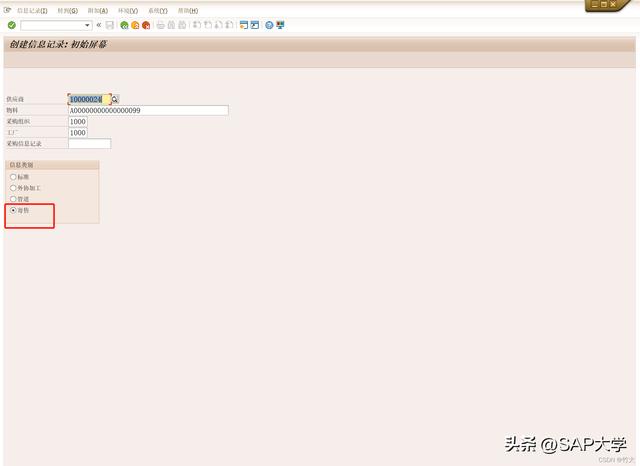Select the 外协加工 (subcontracting) radio button
Image resolution: width=640 pixels, height=466 pixels.
click(x=13, y=188)
